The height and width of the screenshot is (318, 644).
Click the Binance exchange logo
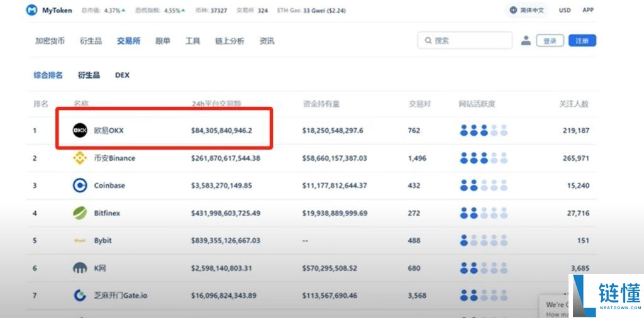[80, 158]
